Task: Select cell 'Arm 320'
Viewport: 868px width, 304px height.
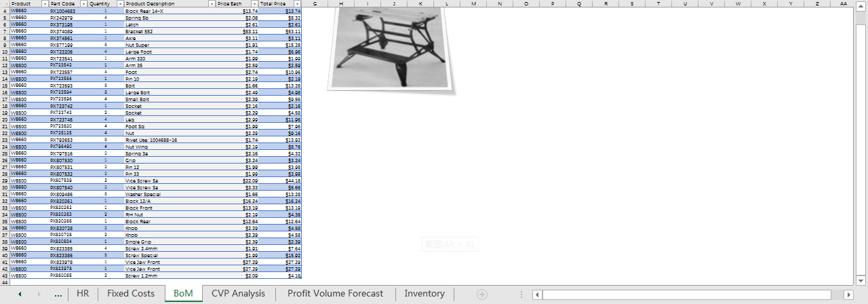Action: pos(170,58)
